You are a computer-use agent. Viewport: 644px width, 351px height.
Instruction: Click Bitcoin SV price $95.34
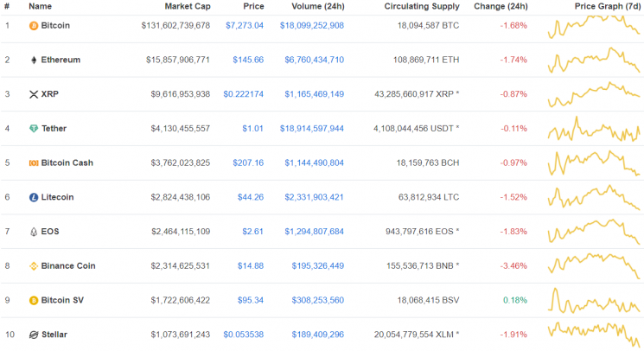click(x=251, y=300)
